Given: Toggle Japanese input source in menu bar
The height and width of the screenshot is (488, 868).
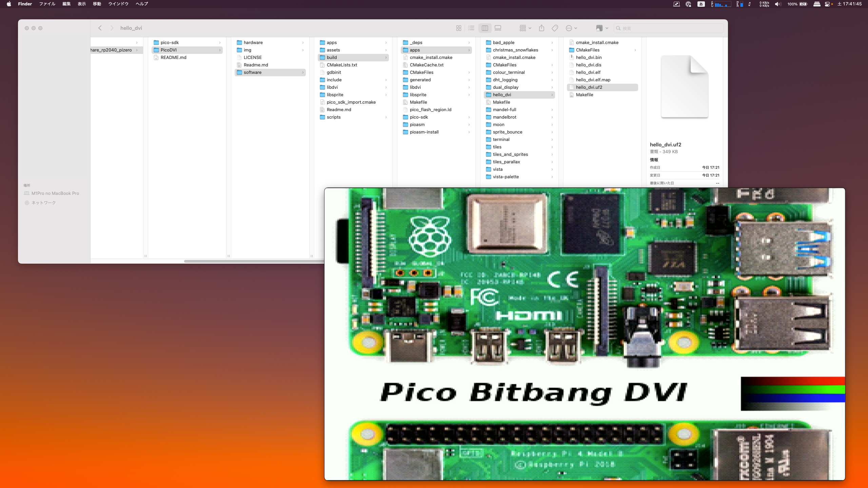Looking at the screenshot, I should [701, 4].
